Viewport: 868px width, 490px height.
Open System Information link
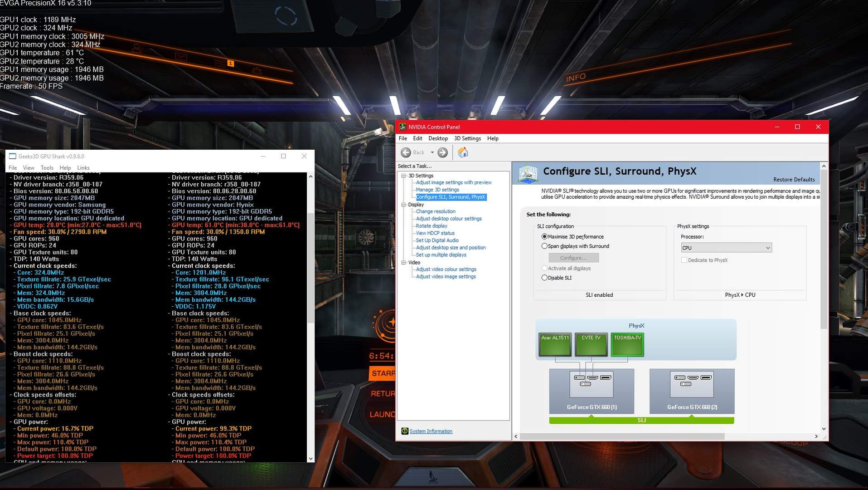(431, 431)
